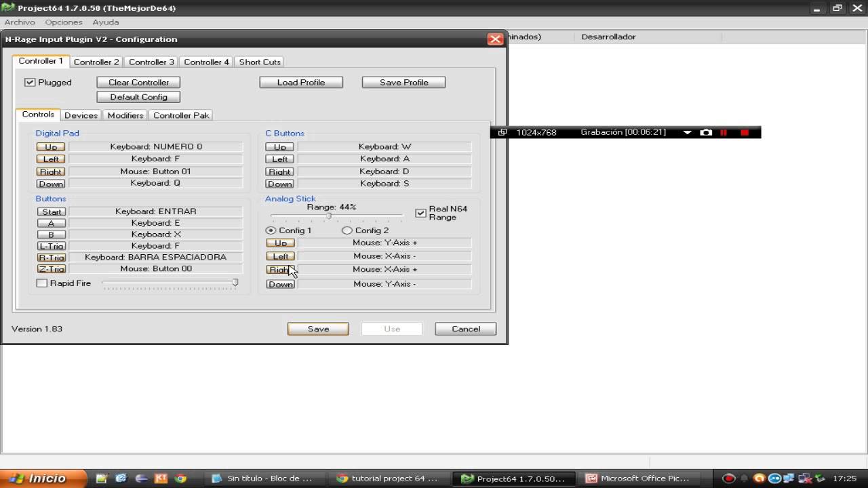This screenshot has width=868, height=488.
Task: Open the Controller Pak tab
Action: (x=181, y=115)
